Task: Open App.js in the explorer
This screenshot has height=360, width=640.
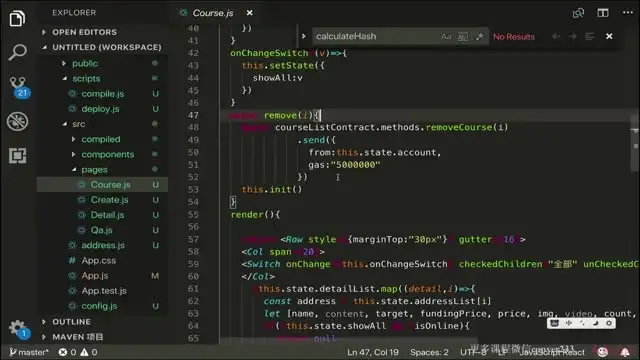Action: pyautogui.click(x=95, y=276)
